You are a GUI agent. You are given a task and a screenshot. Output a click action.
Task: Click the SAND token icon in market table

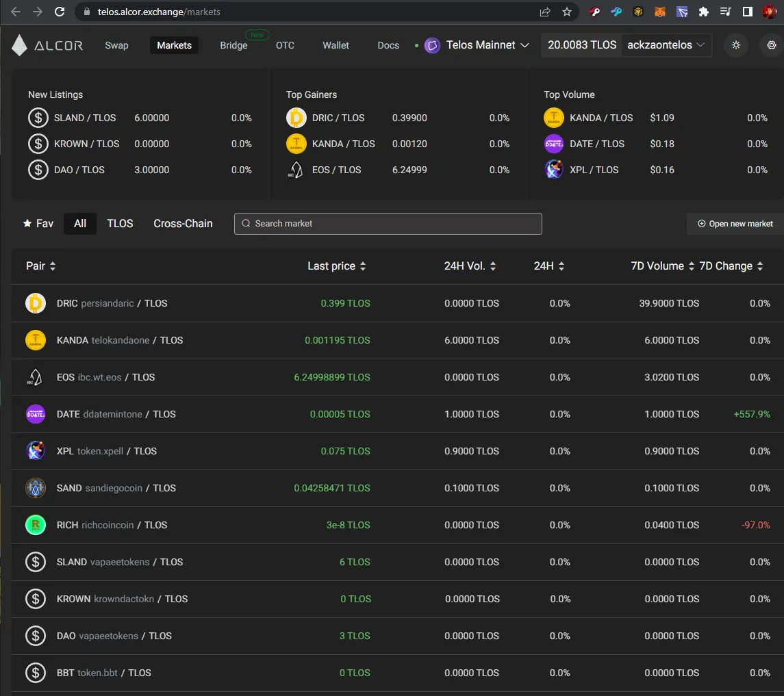click(x=36, y=488)
